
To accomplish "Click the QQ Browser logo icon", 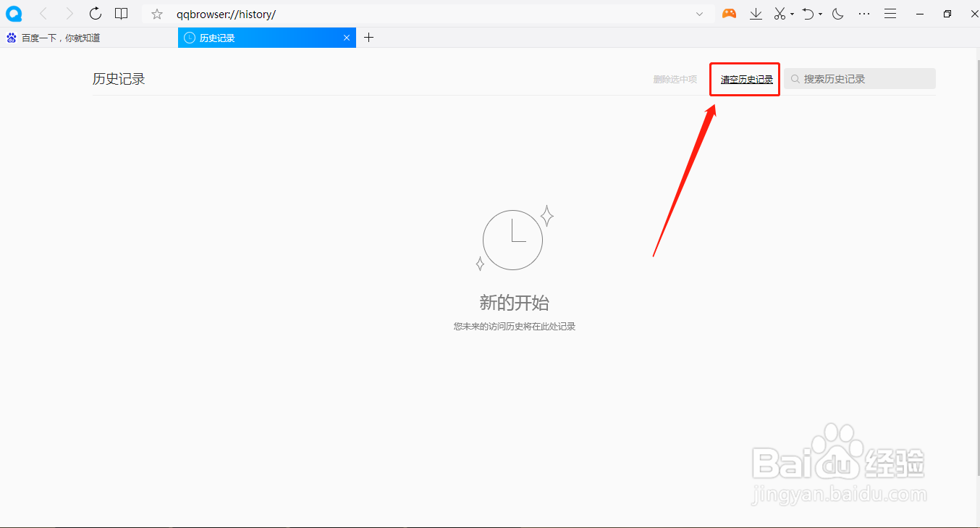I will coord(13,14).
